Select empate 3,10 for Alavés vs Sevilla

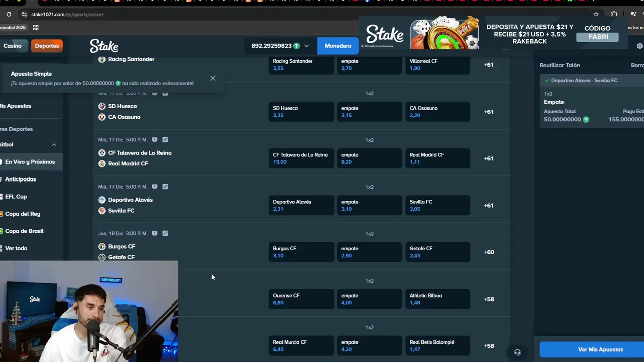369,205
